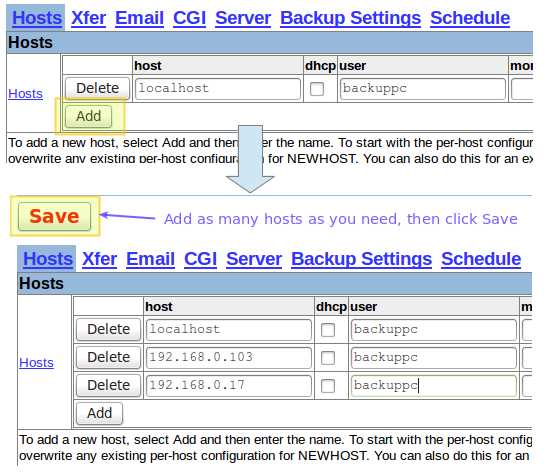Screen dimensions: 547x474
Task: Click the Hosts sidebar link in top panel
Action: [25, 93]
